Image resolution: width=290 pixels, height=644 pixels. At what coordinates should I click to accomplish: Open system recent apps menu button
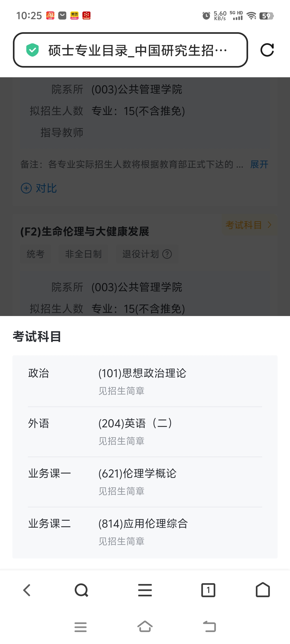[x=81, y=627]
